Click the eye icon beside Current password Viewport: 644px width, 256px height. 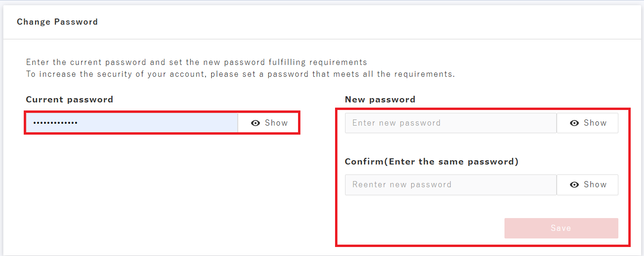[256, 123]
